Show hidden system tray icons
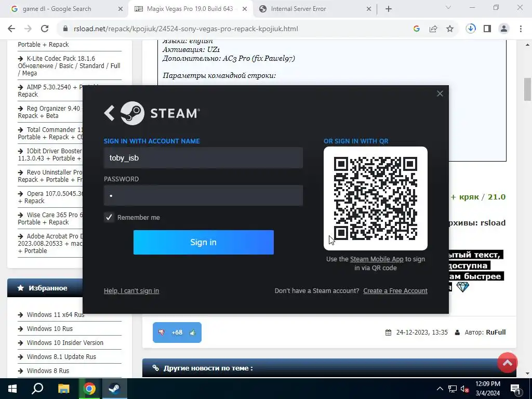The image size is (532, 399). point(440,389)
